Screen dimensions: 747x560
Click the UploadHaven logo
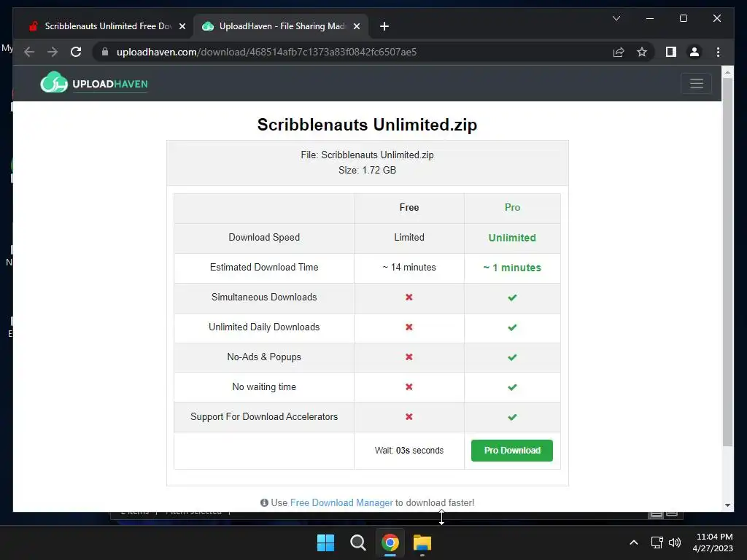pos(94,83)
